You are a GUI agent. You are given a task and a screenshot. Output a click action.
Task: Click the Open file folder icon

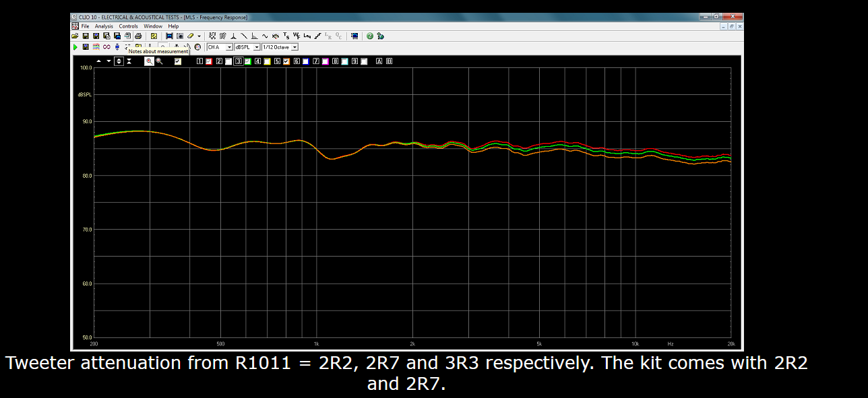[75, 36]
